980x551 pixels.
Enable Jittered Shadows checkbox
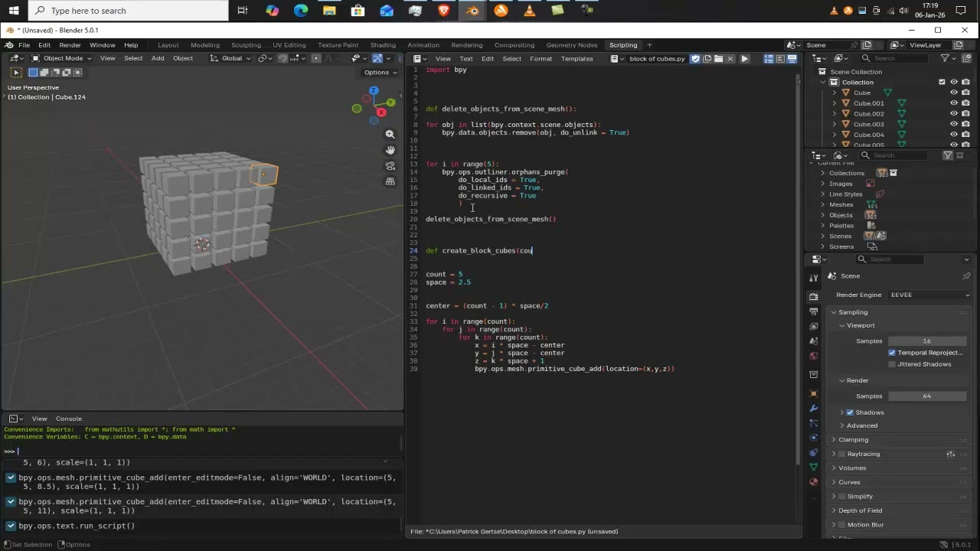point(892,364)
